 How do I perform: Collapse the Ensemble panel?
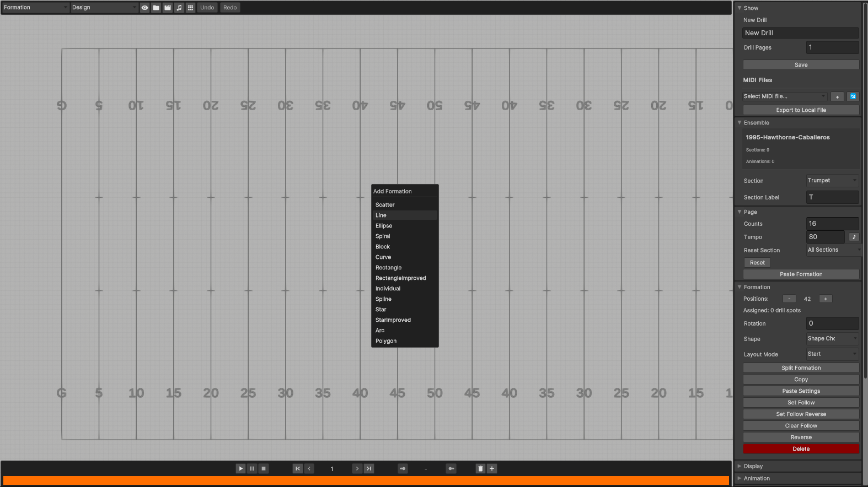point(756,123)
